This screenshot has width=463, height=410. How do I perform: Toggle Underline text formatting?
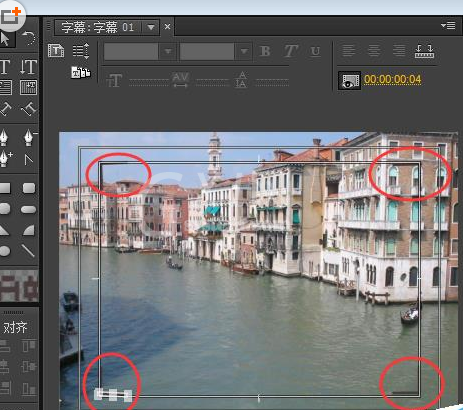click(315, 51)
